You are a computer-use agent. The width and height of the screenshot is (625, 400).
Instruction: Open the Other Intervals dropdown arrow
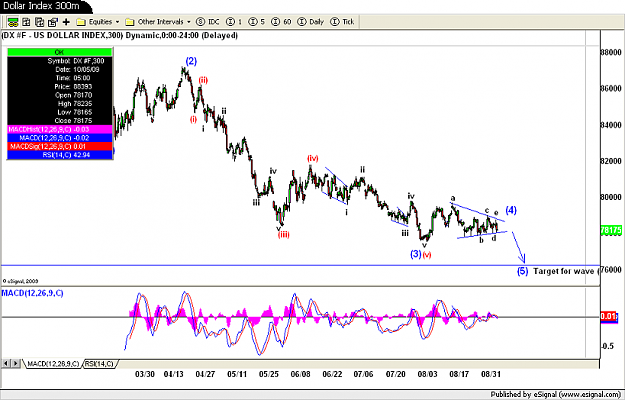[189, 22]
